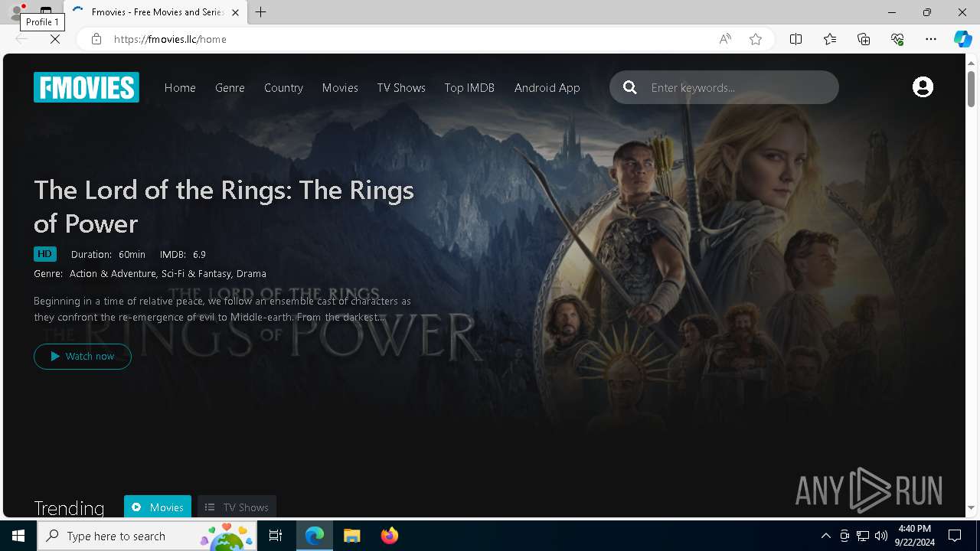Open browser Collections
Viewport: 980px width, 551px height.
coord(864,39)
